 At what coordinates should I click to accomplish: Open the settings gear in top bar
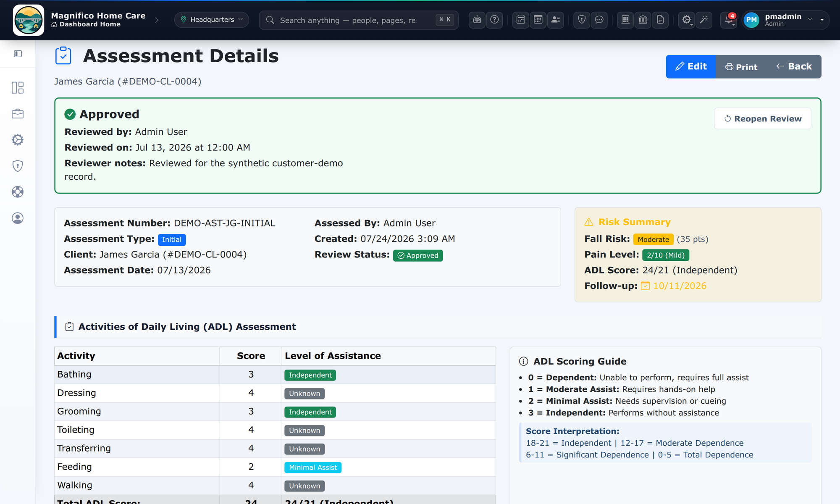686,20
